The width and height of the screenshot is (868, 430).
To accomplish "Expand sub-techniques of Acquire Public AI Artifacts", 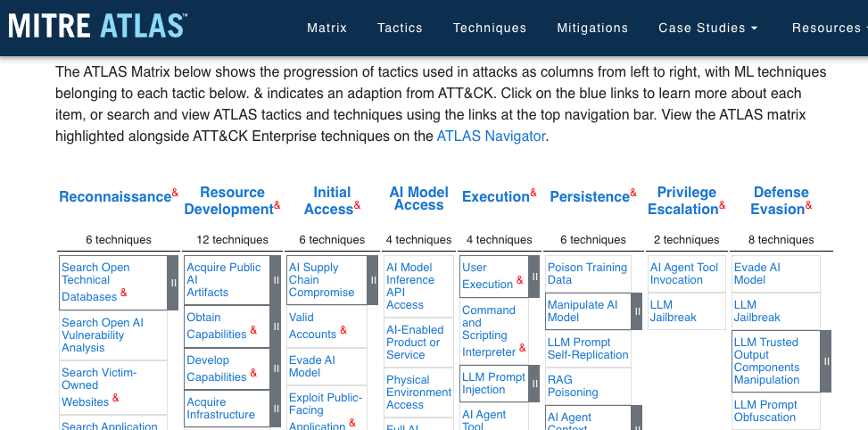I will click(276, 280).
